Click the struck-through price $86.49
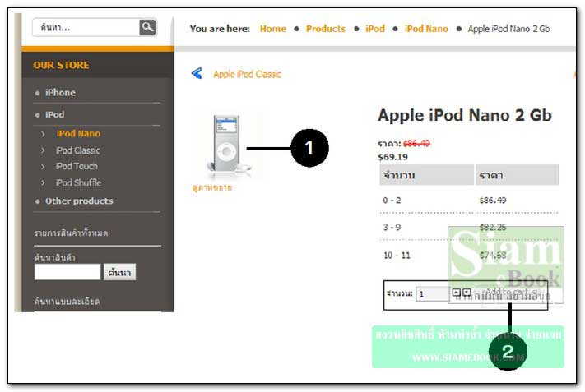 (416, 144)
